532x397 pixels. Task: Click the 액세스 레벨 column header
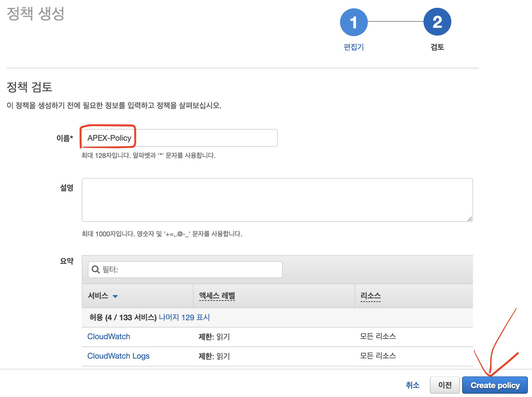(217, 296)
